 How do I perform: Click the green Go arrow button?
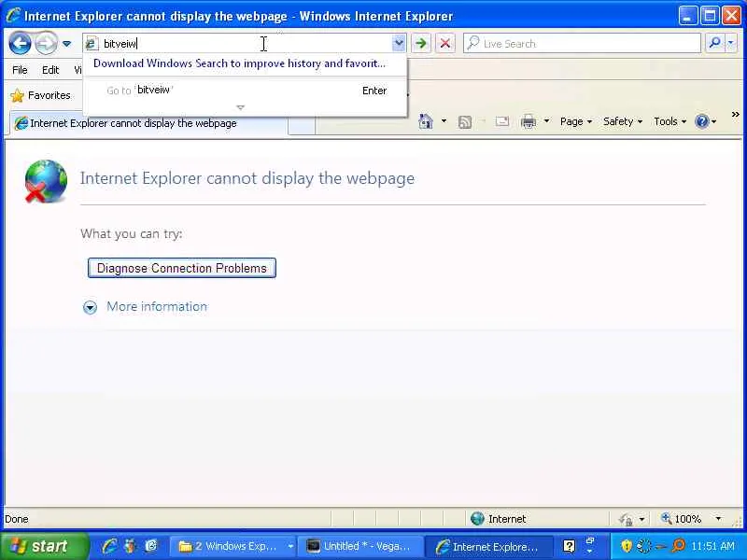[421, 43]
